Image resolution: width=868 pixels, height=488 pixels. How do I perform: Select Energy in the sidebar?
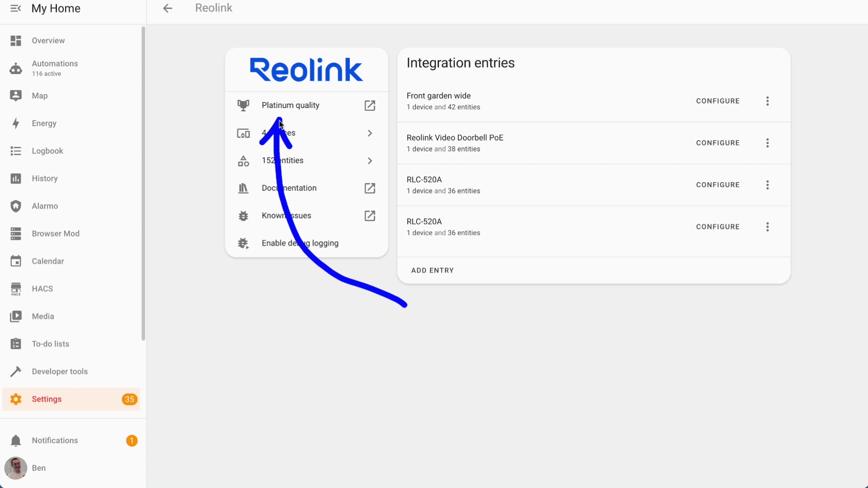(44, 123)
